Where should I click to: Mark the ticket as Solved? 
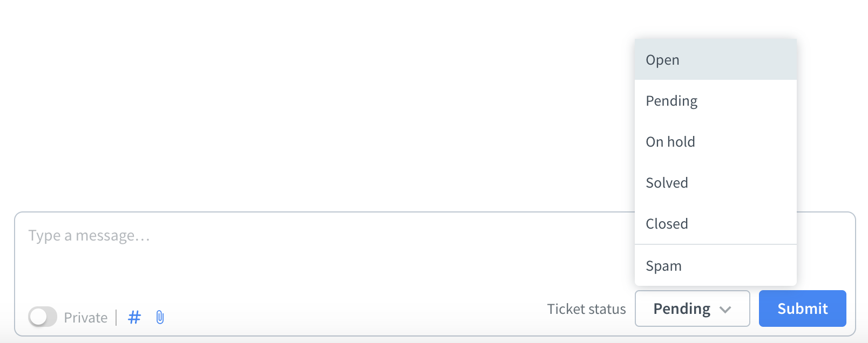[x=715, y=183]
